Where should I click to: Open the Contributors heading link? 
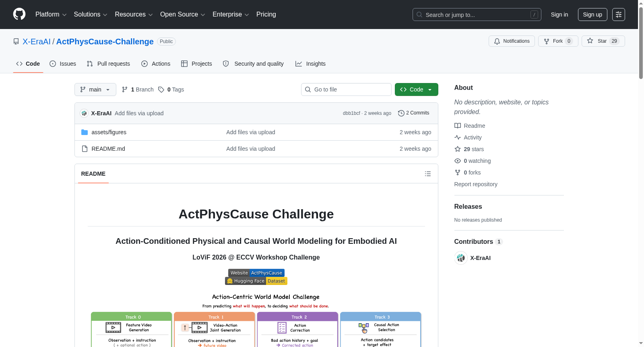(479, 241)
